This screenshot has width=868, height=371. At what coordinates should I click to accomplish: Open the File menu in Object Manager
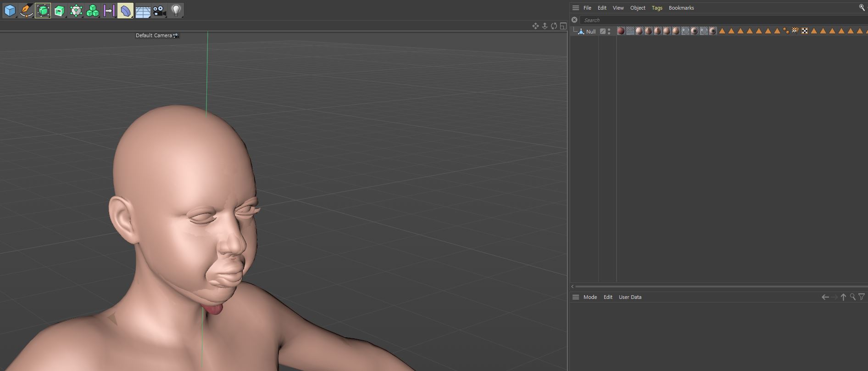point(587,8)
